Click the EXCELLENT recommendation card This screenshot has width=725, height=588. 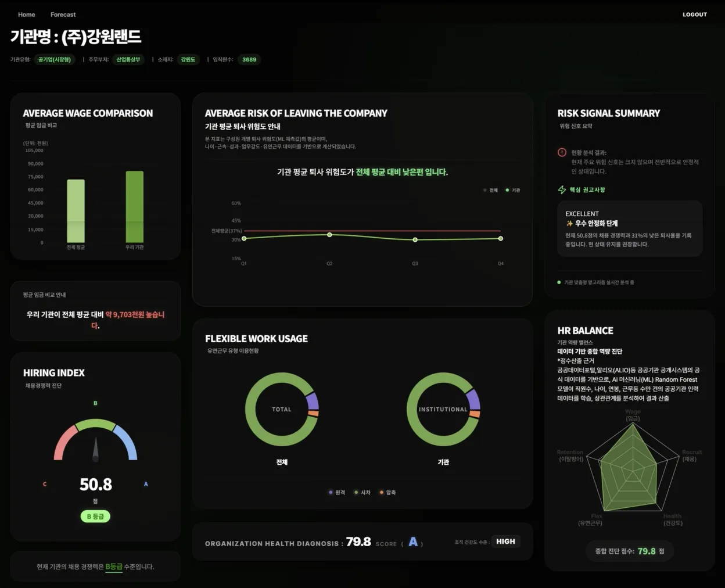(630, 229)
